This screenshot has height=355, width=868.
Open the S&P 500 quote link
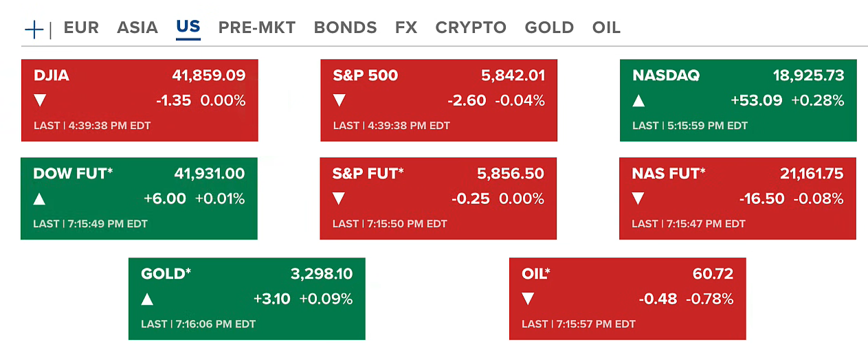tap(366, 76)
